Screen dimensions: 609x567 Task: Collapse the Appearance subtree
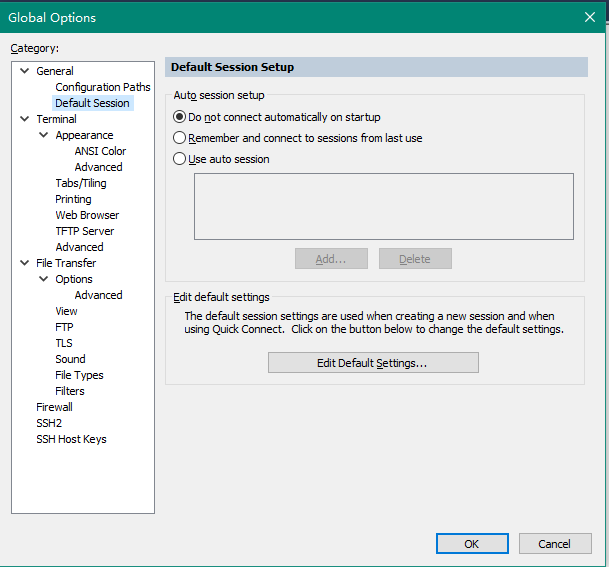tap(44, 135)
